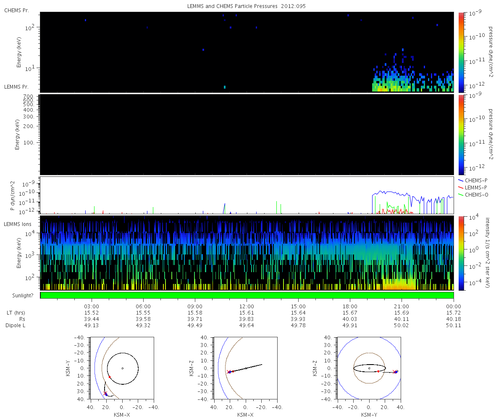Select Dipole L value 49.13

(x=92, y=325)
